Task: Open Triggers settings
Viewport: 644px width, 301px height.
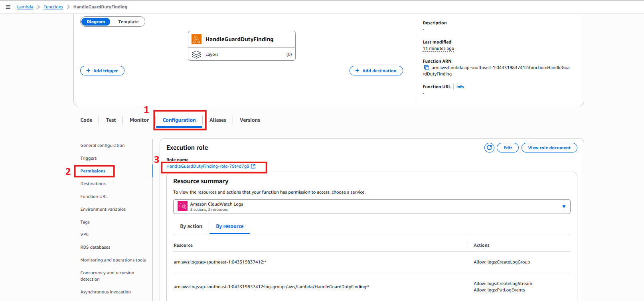Action: point(89,158)
